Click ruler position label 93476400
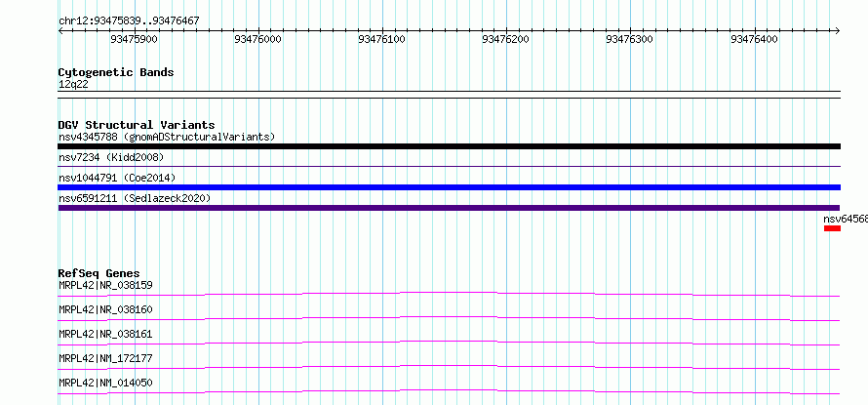868x405 pixels. [755, 39]
